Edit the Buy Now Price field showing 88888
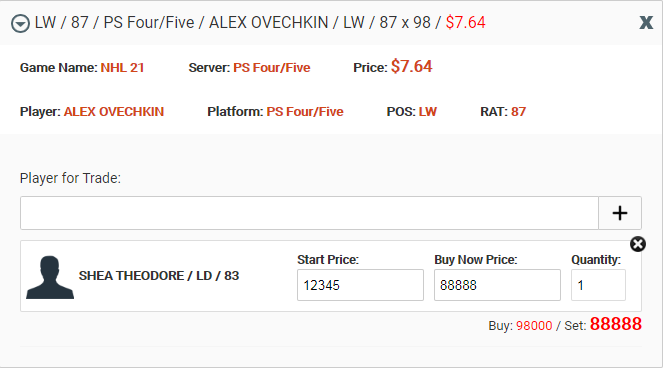 (497, 285)
